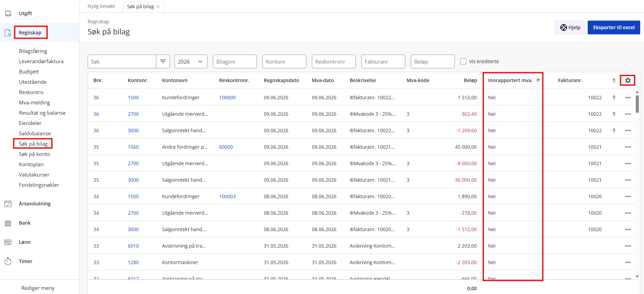
Task: Select the Bank building icon in sidebar
Action: 8,223
